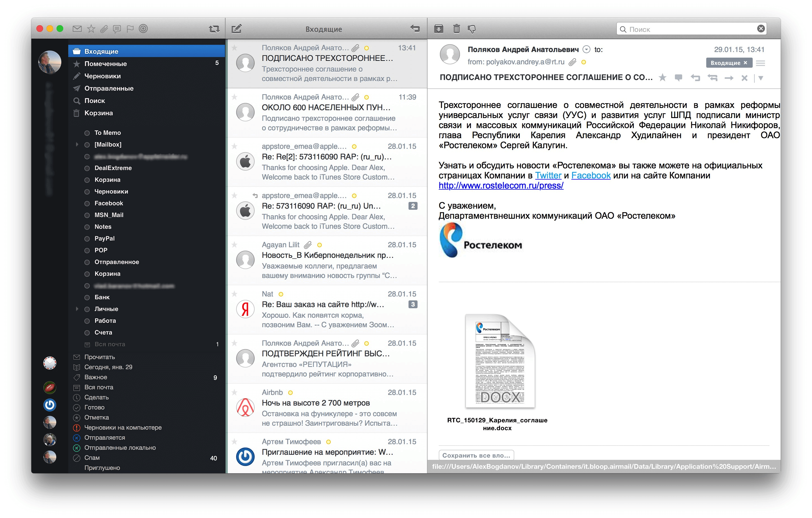The height and width of the screenshot is (518, 812).
Task: Reply all using double arrow icon
Action: tap(712, 78)
